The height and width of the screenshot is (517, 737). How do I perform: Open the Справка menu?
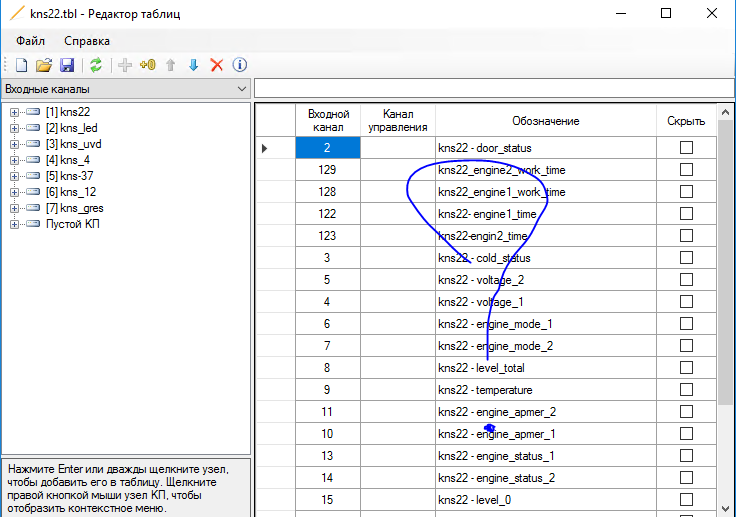87,41
